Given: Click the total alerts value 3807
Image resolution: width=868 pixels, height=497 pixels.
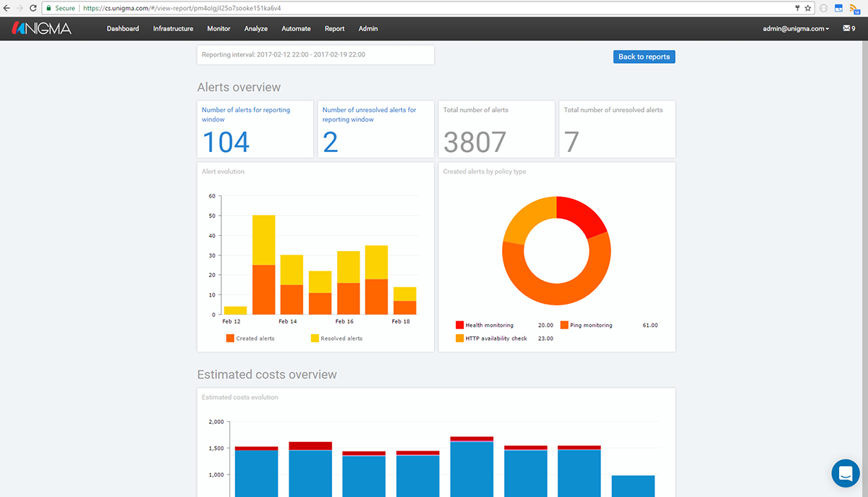Looking at the screenshot, I should tap(475, 142).
